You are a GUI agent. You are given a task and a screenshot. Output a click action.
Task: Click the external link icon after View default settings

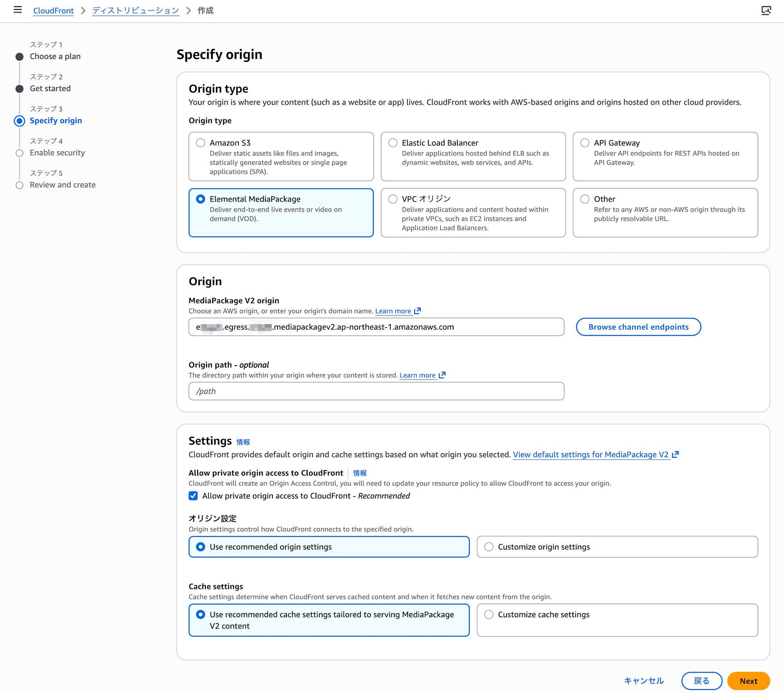point(675,455)
